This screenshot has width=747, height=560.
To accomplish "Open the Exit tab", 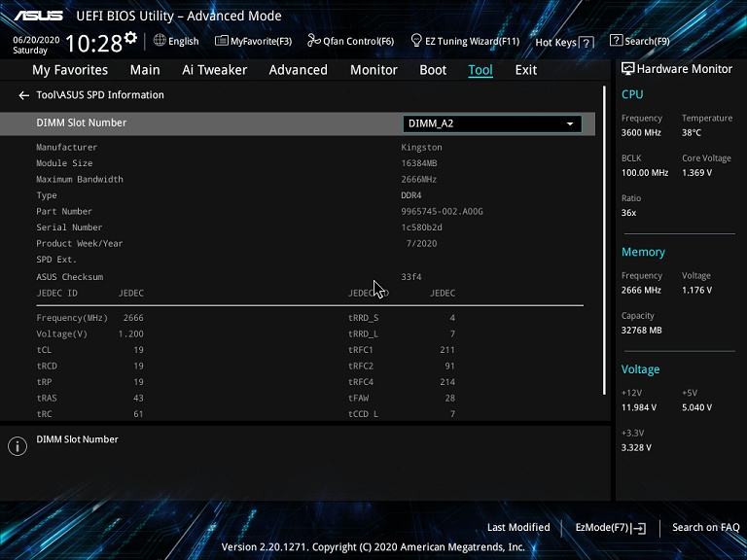I will (526, 70).
